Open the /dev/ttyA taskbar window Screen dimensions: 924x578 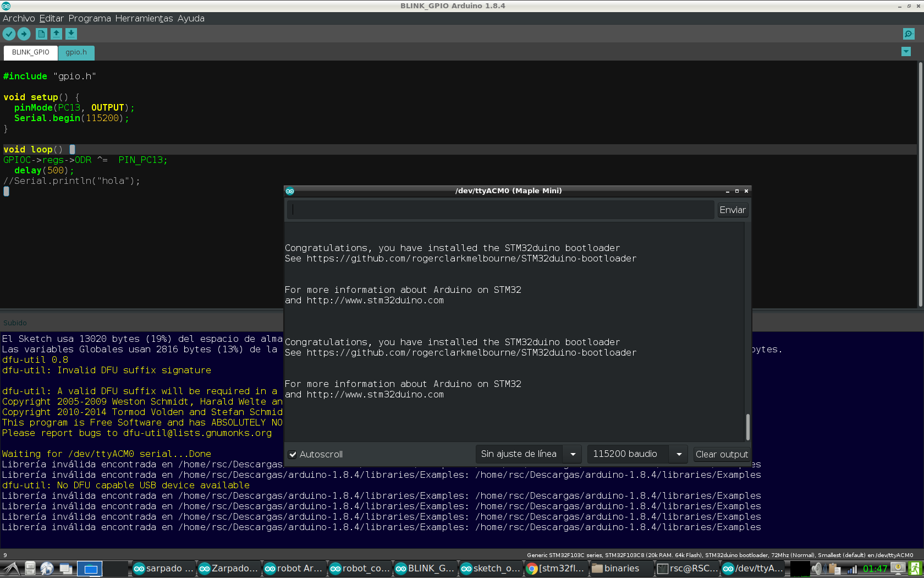coord(752,569)
